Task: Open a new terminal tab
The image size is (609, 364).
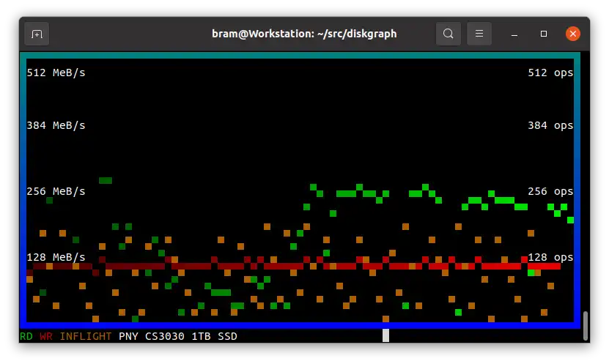Action: [37, 34]
